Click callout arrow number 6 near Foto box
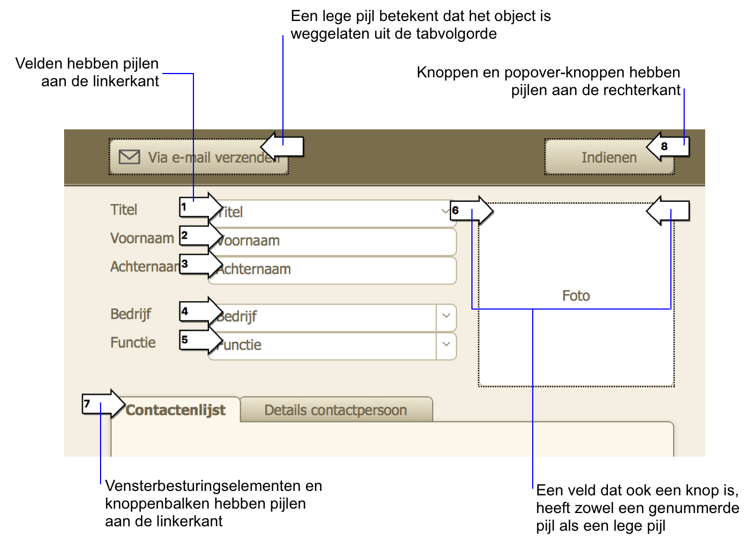The image size is (756, 544). coord(471,211)
